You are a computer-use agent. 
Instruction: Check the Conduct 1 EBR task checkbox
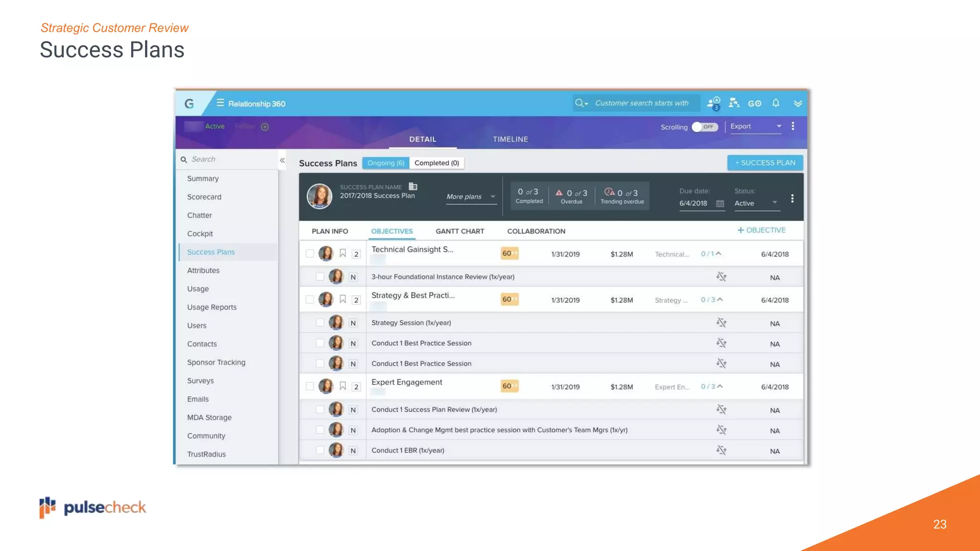(x=320, y=450)
